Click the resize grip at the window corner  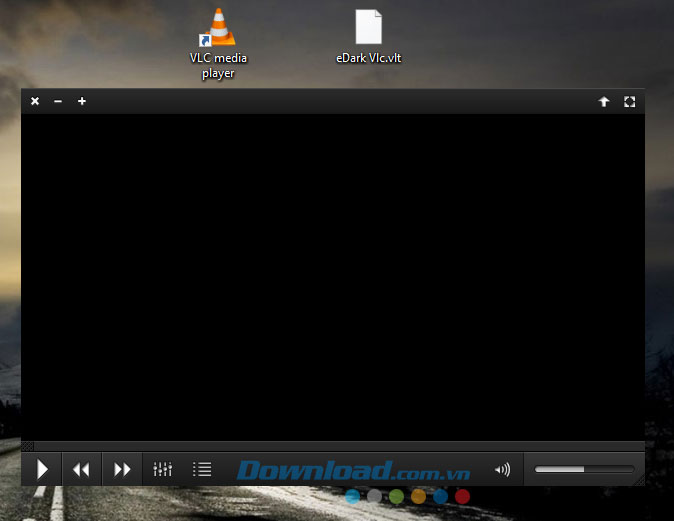(640, 481)
